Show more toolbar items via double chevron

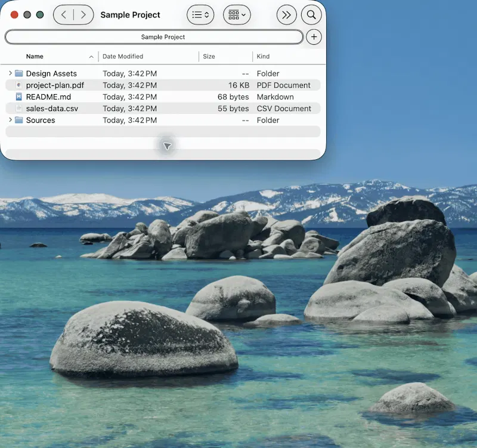point(287,14)
